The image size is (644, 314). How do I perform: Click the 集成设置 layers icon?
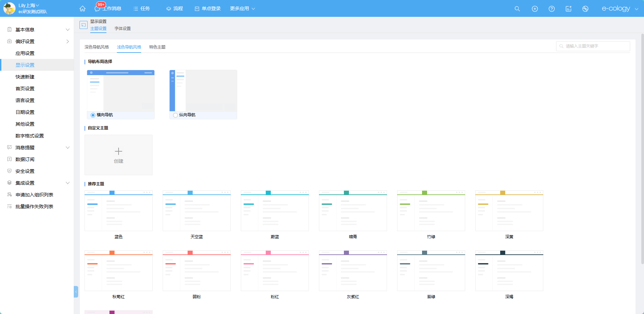(x=9, y=183)
